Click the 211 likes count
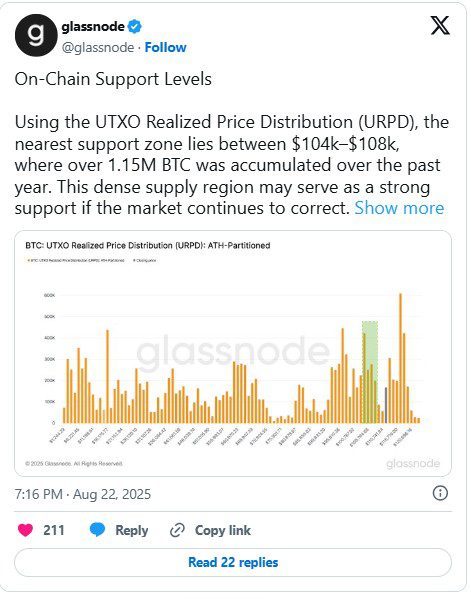The width and height of the screenshot is (471, 599). coord(54,530)
